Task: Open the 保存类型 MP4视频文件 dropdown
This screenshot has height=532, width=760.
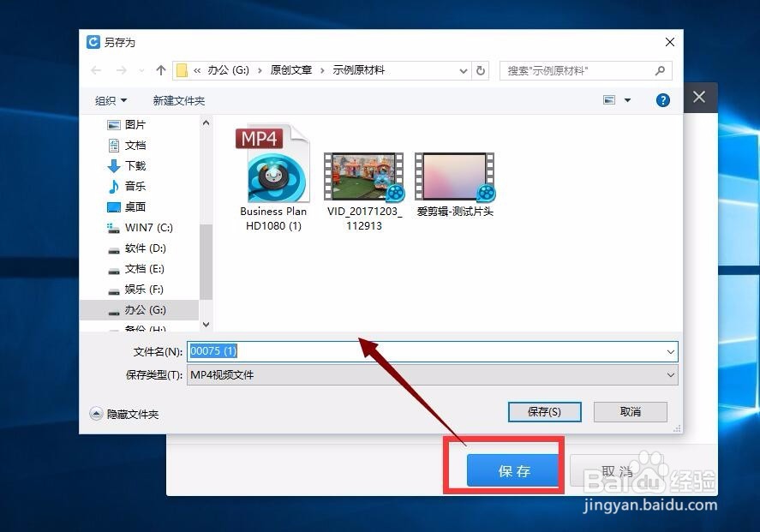Action: [x=432, y=375]
